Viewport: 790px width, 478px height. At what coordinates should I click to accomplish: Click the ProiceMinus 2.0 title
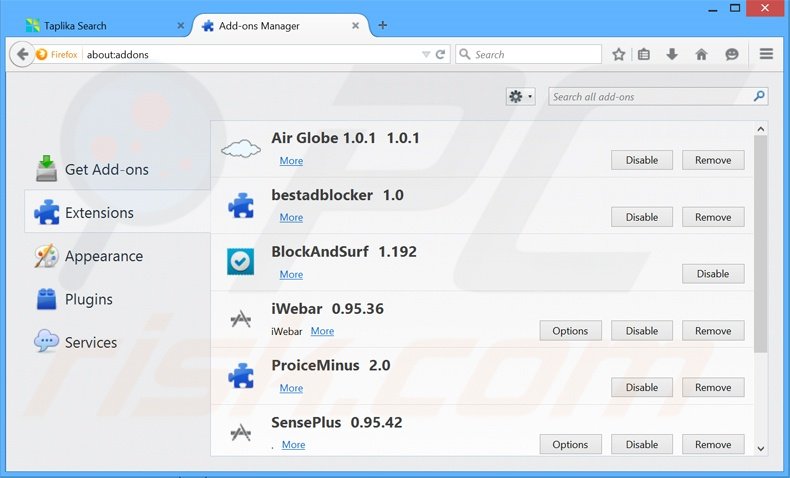331,365
